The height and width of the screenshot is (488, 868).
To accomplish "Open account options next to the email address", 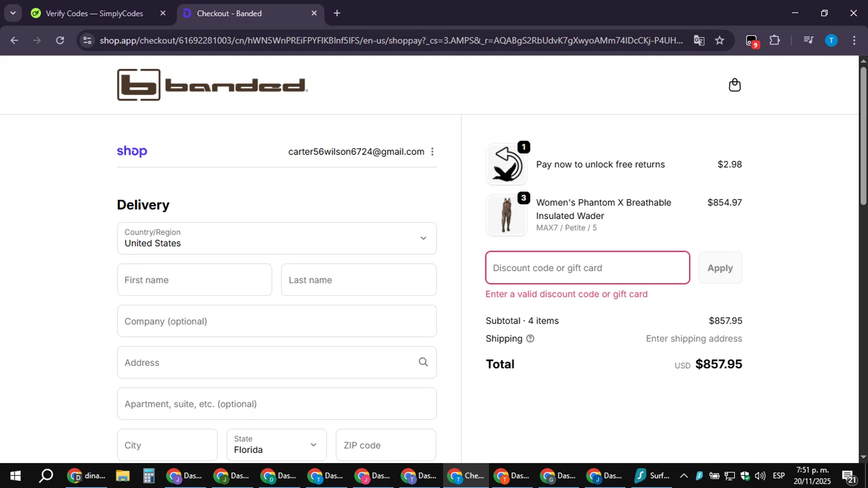I will 432,152.
